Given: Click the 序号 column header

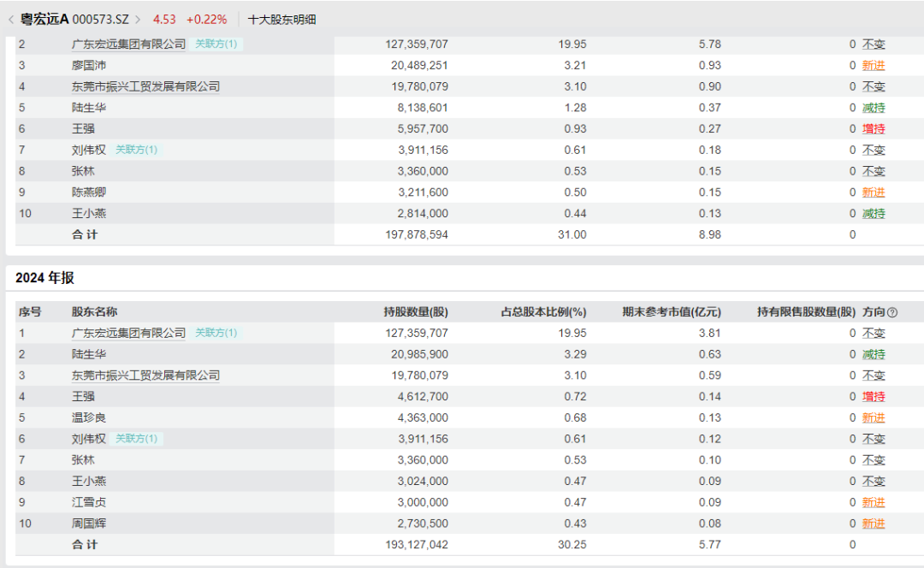Looking at the screenshot, I should (29, 312).
